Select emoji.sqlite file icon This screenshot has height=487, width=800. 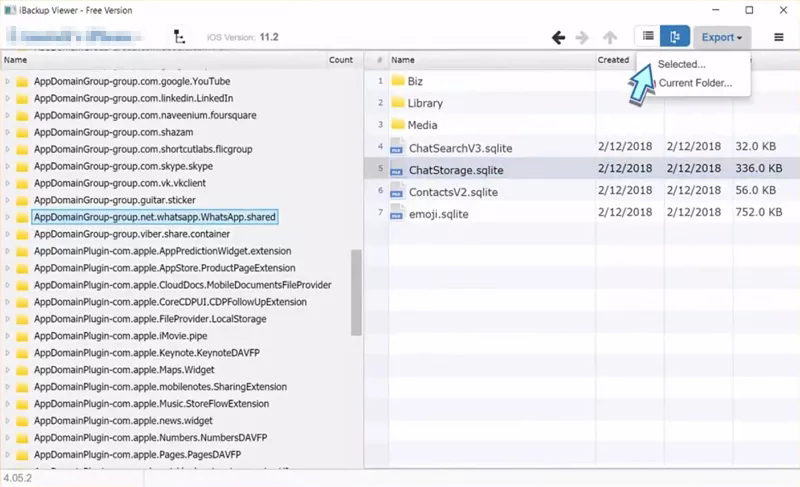coord(397,213)
